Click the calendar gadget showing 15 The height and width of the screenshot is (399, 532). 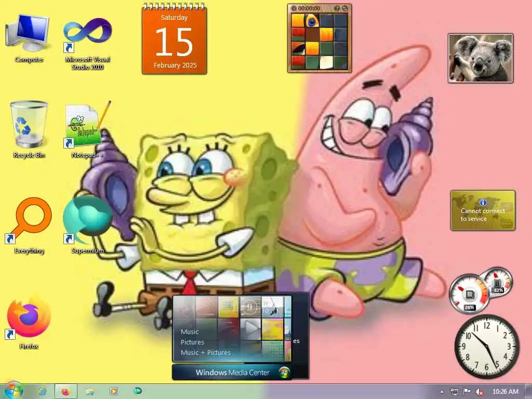(174, 39)
